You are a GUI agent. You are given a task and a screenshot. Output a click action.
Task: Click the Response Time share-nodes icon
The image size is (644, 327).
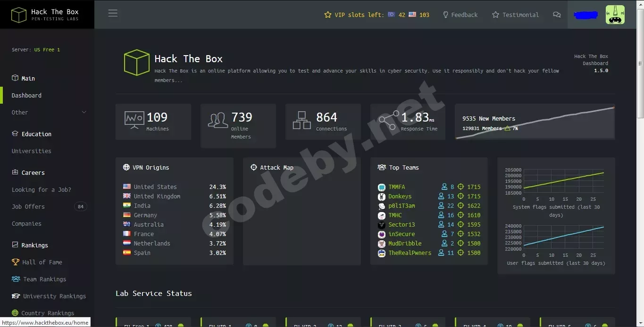pyautogui.click(x=389, y=120)
